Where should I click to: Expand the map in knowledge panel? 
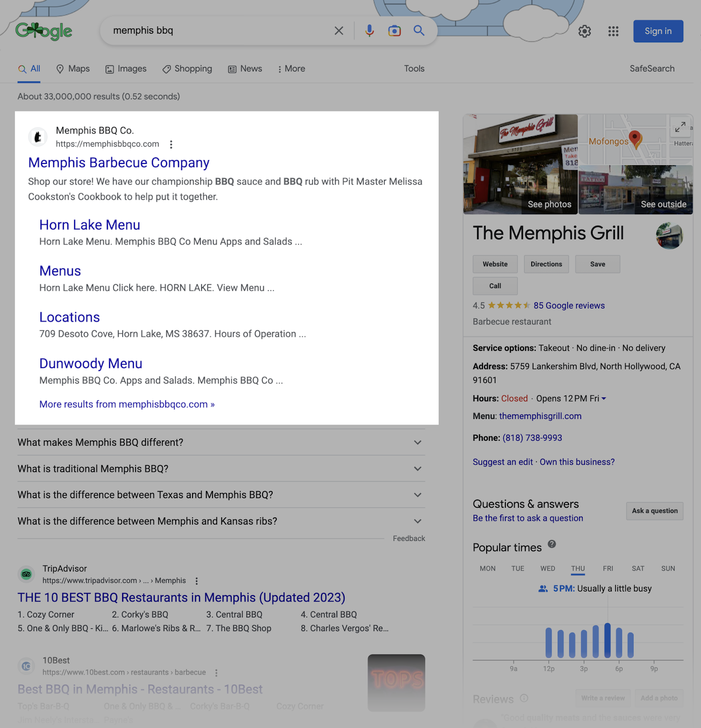680,127
